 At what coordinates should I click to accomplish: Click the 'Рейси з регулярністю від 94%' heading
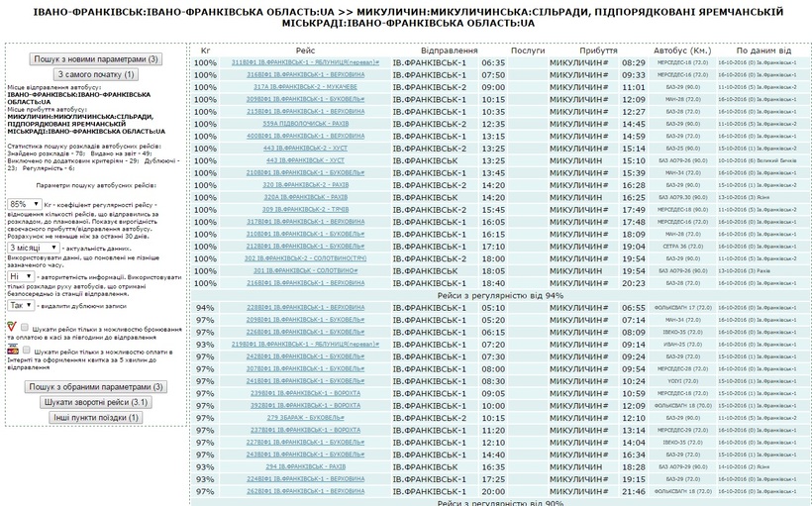point(500,296)
